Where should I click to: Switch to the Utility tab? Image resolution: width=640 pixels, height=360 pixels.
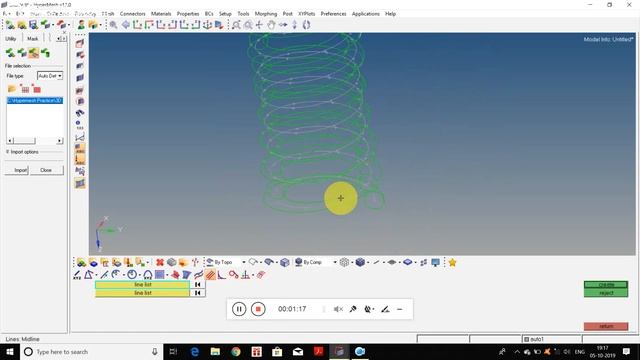(x=11, y=39)
